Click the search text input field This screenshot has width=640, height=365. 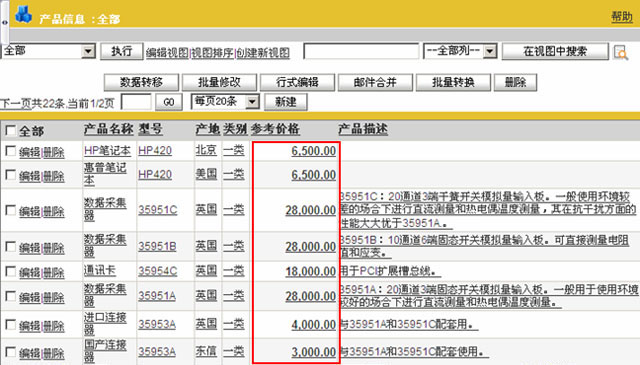(x=361, y=51)
